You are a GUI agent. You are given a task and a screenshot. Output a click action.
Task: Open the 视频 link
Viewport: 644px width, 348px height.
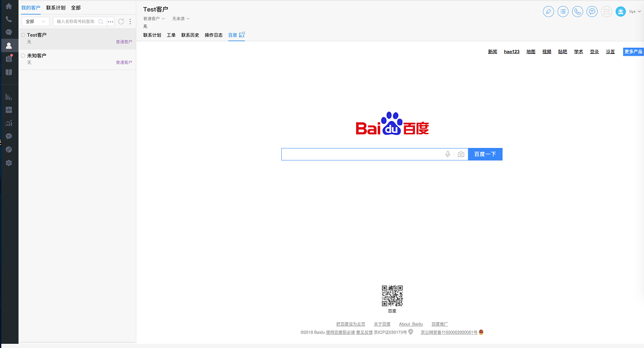[x=547, y=52]
